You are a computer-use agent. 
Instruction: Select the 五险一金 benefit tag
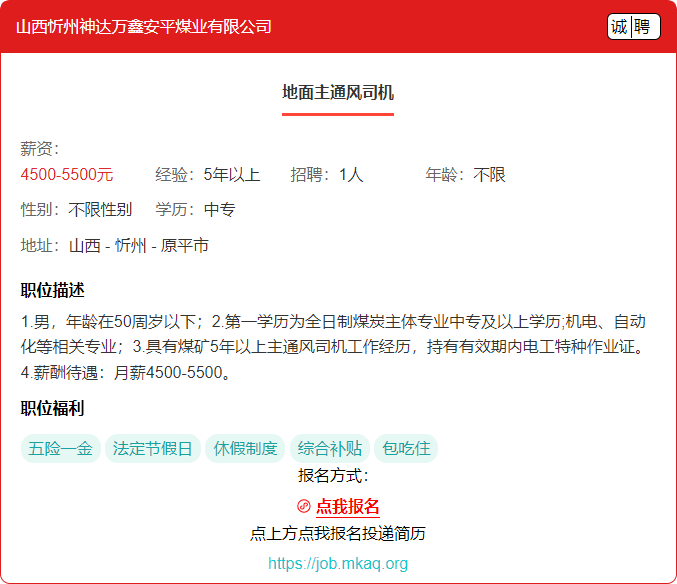click(60, 448)
